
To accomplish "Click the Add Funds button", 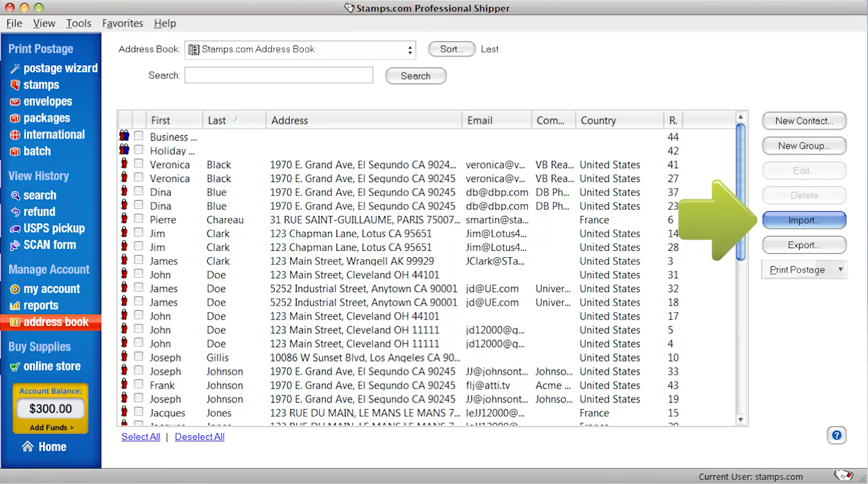I will pos(51,427).
